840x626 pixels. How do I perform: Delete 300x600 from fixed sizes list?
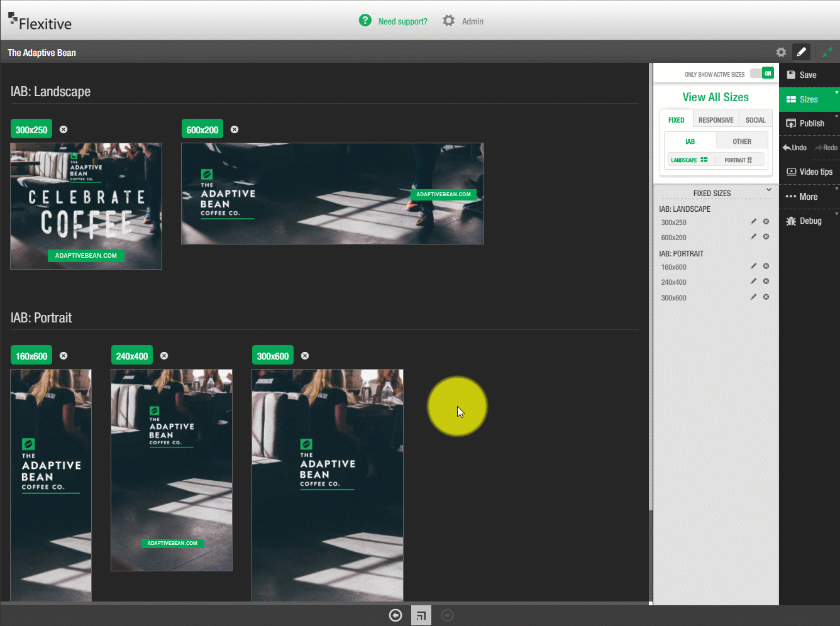click(766, 297)
